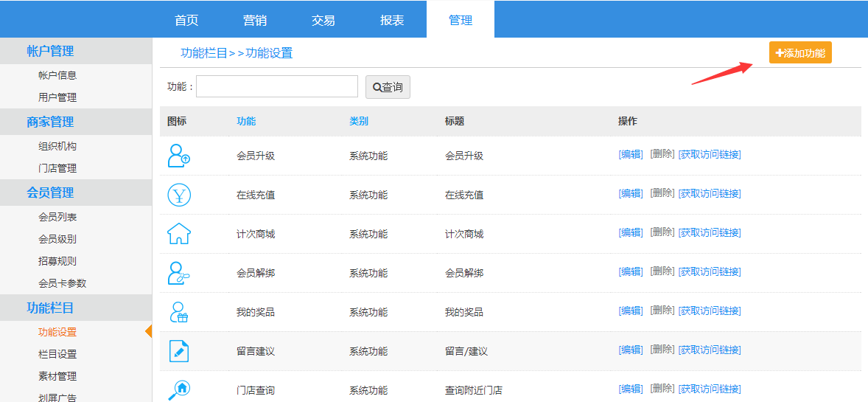
Task: Collapse the 功能栏目 sidebar section
Action: tap(76, 308)
